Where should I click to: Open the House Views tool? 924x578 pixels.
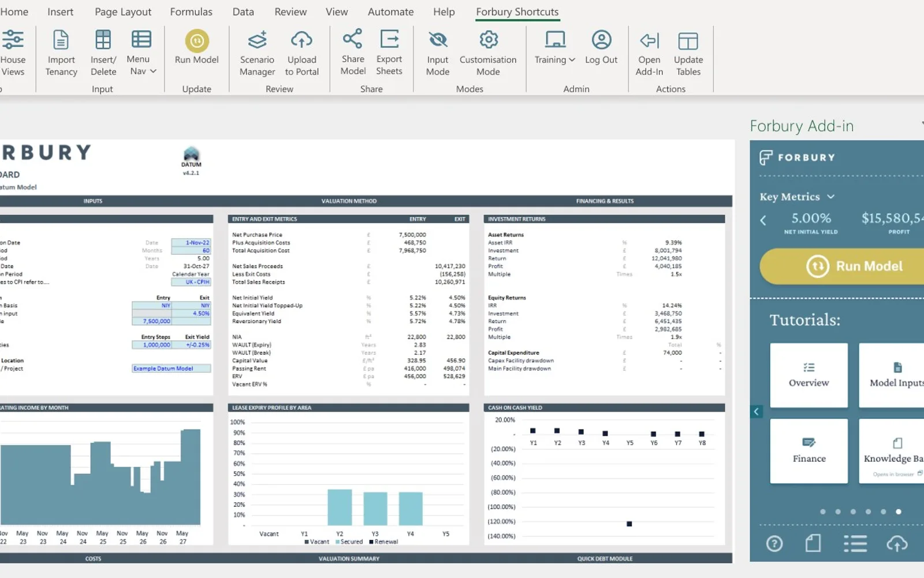13,53
